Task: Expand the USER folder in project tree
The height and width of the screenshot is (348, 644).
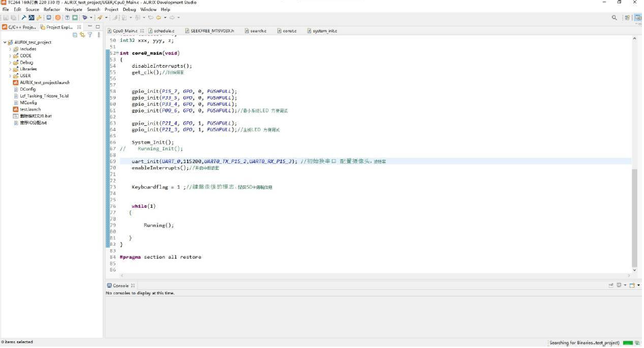Action: click(x=10, y=76)
